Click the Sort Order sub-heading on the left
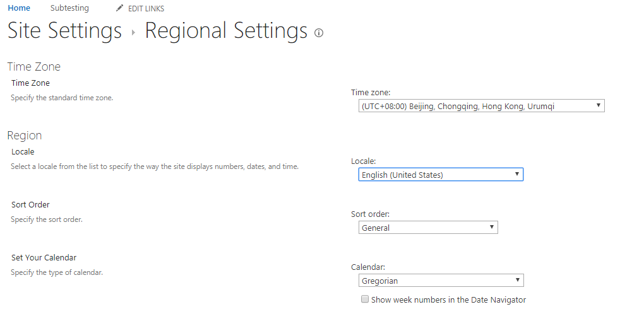The height and width of the screenshot is (314, 644). point(30,204)
